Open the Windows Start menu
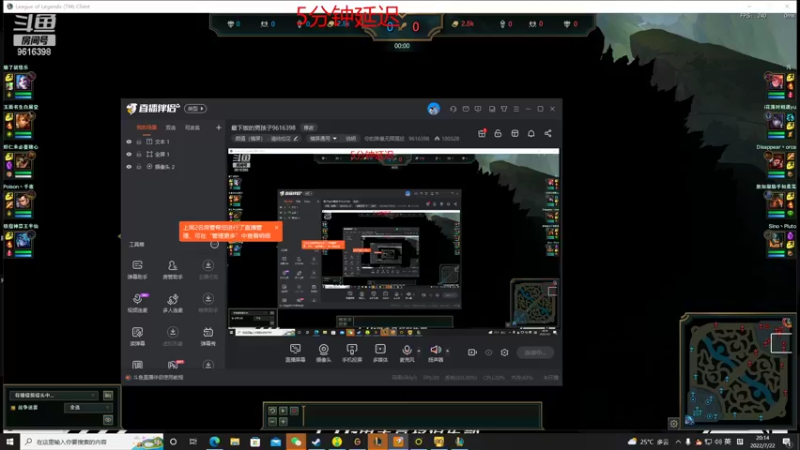Viewport: 800px width, 450px height. [x=10, y=442]
